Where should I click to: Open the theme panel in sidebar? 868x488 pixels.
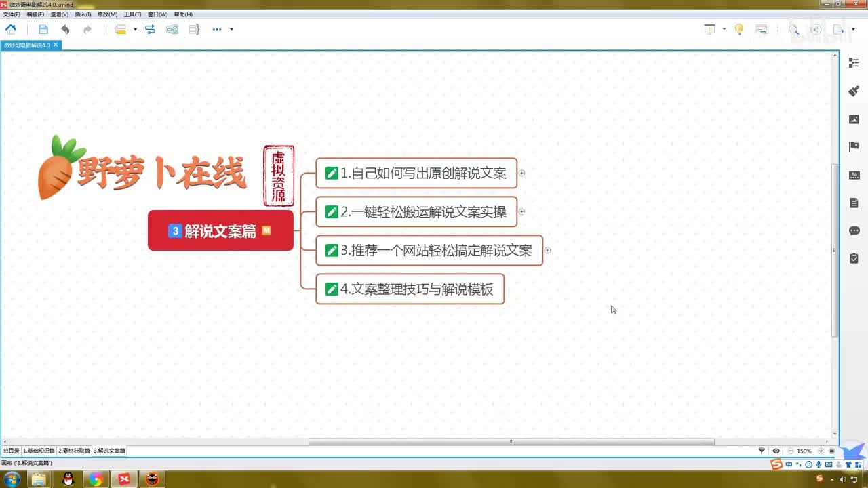pyautogui.click(x=854, y=175)
